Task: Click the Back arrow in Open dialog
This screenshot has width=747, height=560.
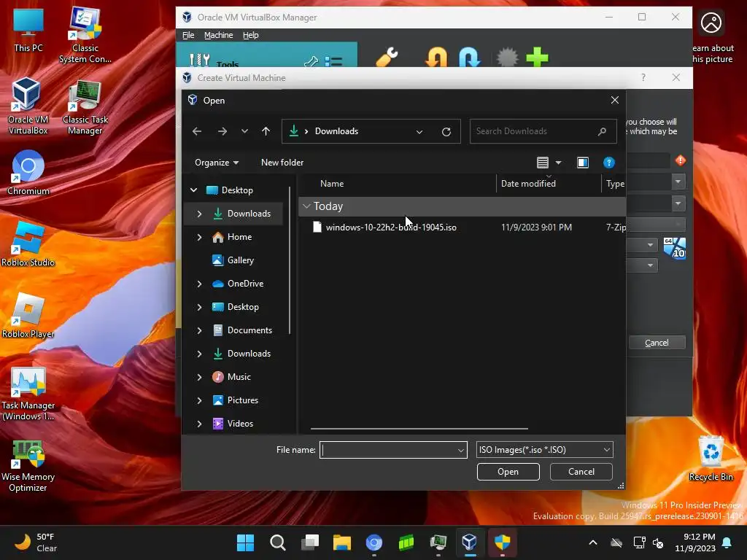Action: (x=197, y=131)
